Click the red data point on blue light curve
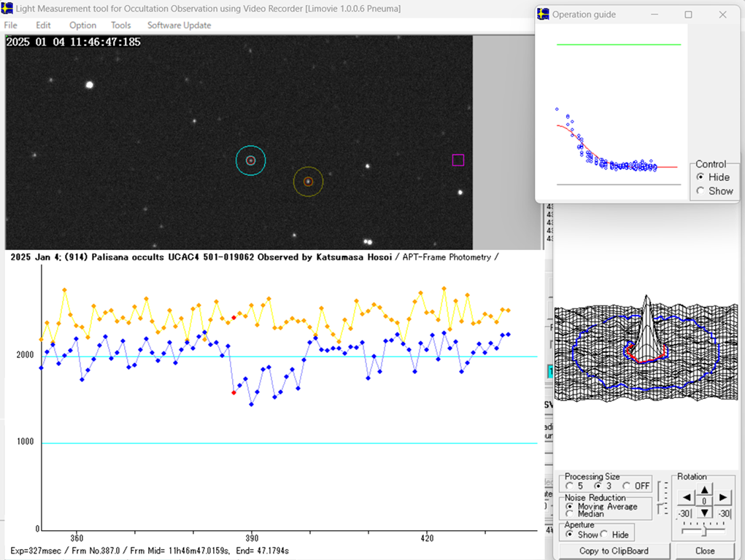 [233, 392]
